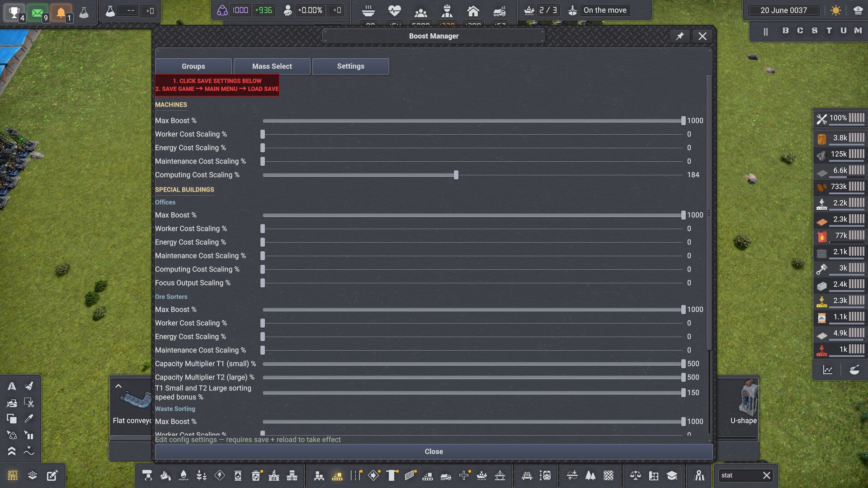Open the housing house icon
This screenshot has width=868, height=488.
tap(473, 11)
